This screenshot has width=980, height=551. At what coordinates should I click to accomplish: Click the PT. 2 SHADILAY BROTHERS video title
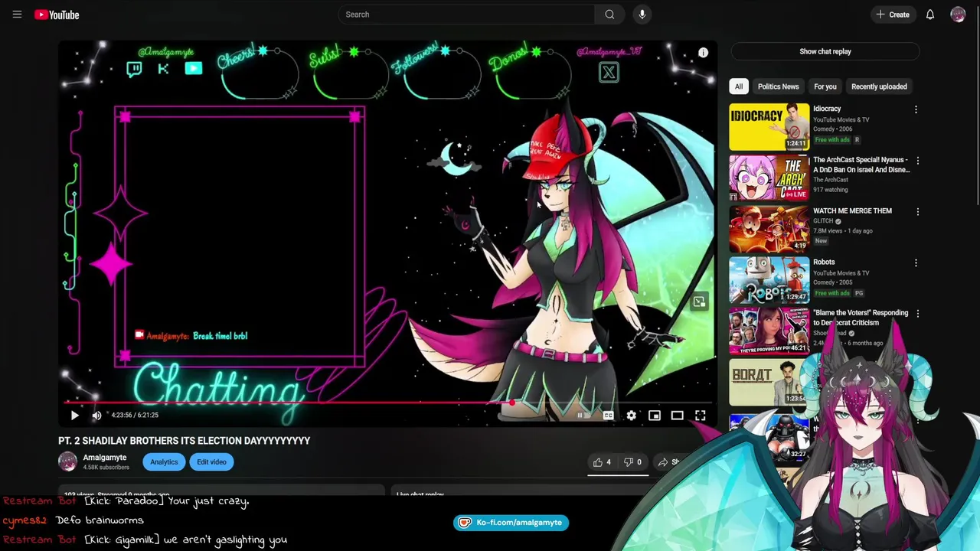(x=184, y=441)
